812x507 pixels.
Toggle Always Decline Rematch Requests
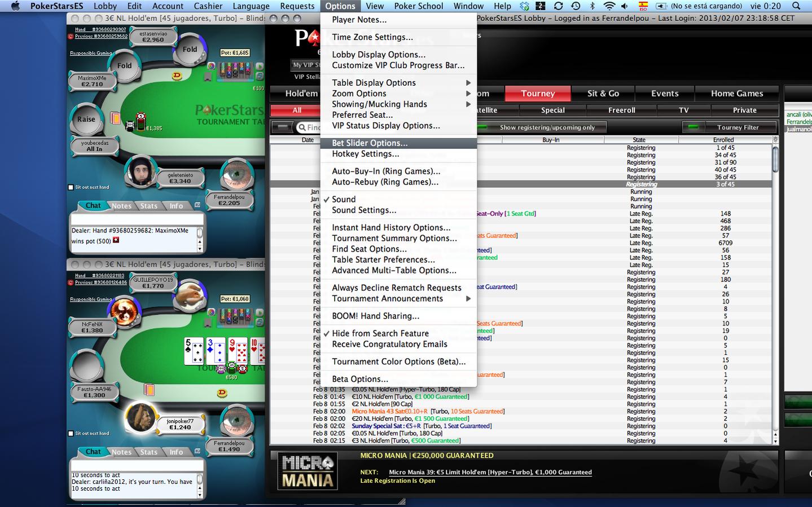(398, 288)
